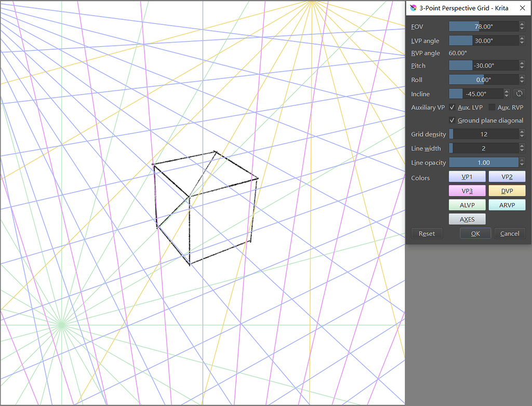Screen dimensions: 532x406
Task: Decrease Line opacity with down arrow
Action: (522, 165)
